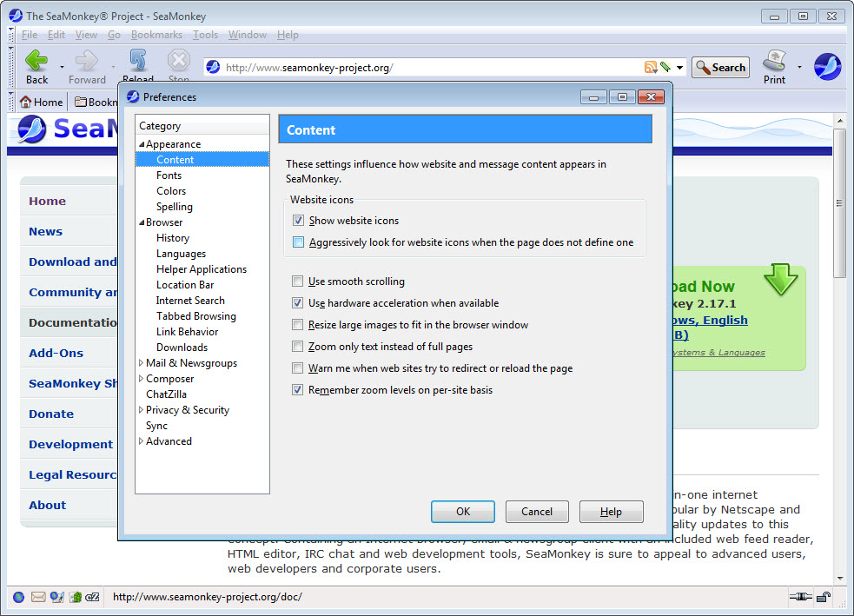Screen dimensions: 854x616
Task: Click OK in Preferences dialog
Action: click(463, 512)
